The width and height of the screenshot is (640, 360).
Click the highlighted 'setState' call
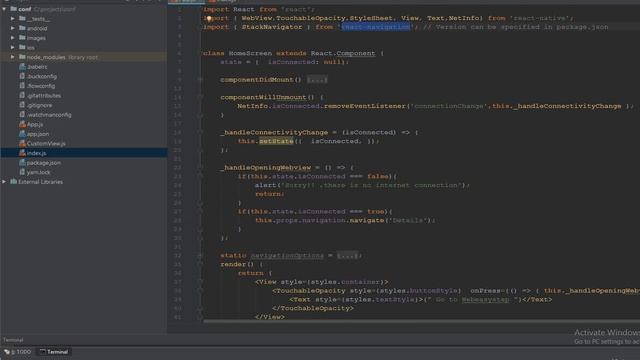(276, 141)
